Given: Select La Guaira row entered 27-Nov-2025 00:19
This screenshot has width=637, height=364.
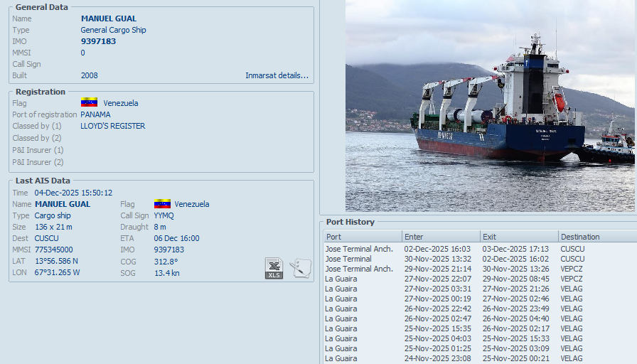Looking at the screenshot, I should 480,299.
